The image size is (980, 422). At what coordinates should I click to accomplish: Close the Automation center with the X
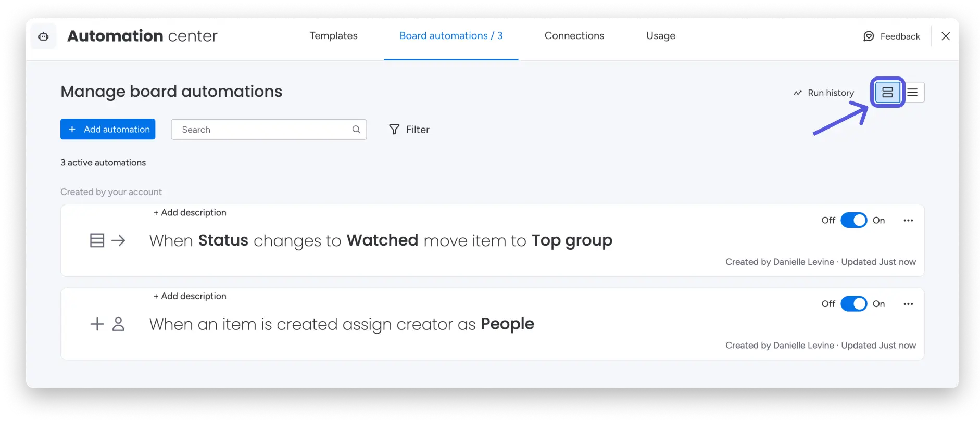(x=946, y=36)
